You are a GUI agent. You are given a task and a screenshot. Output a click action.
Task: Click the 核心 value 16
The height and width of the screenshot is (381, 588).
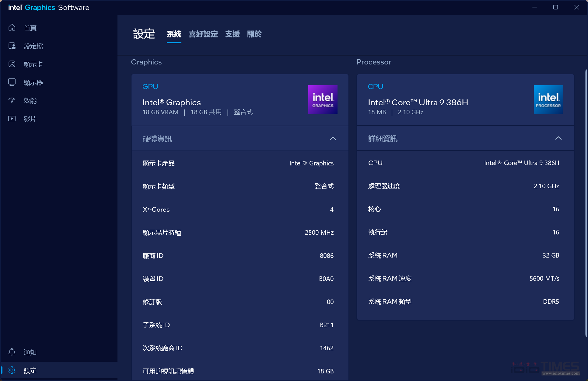coord(556,209)
